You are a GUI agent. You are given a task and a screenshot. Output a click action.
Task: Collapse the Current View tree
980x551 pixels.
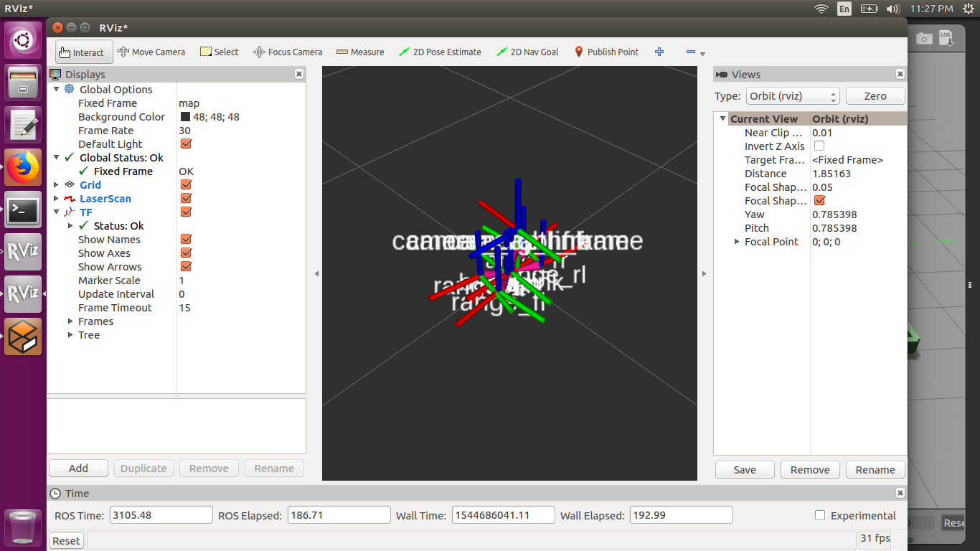click(722, 118)
